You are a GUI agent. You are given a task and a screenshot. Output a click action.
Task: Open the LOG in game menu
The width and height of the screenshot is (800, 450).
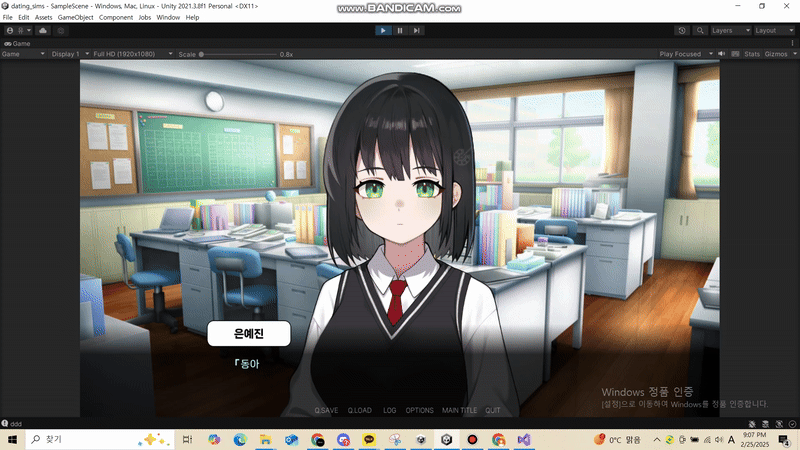[389, 410]
